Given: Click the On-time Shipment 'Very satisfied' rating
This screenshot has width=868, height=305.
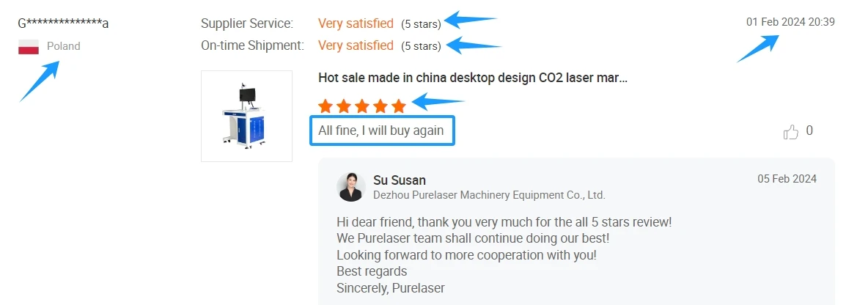Looking at the screenshot, I should pos(356,45).
